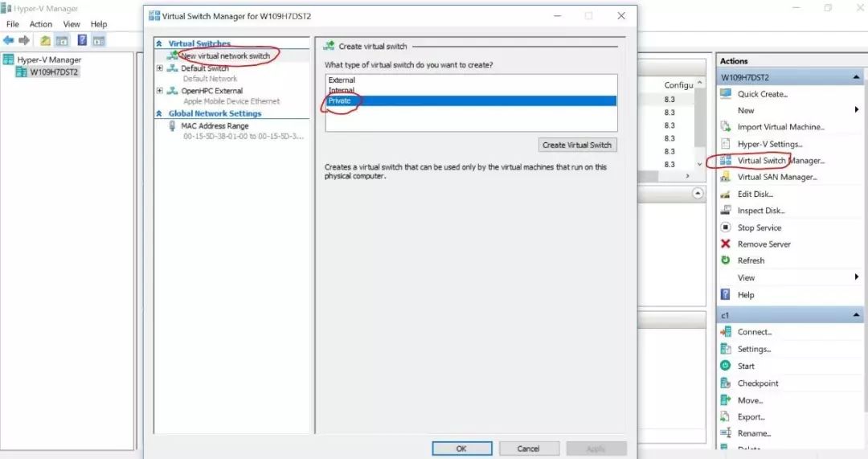Click the c1 Settings icon
The image size is (868, 459).
pyautogui.click(x=725, y=349)
